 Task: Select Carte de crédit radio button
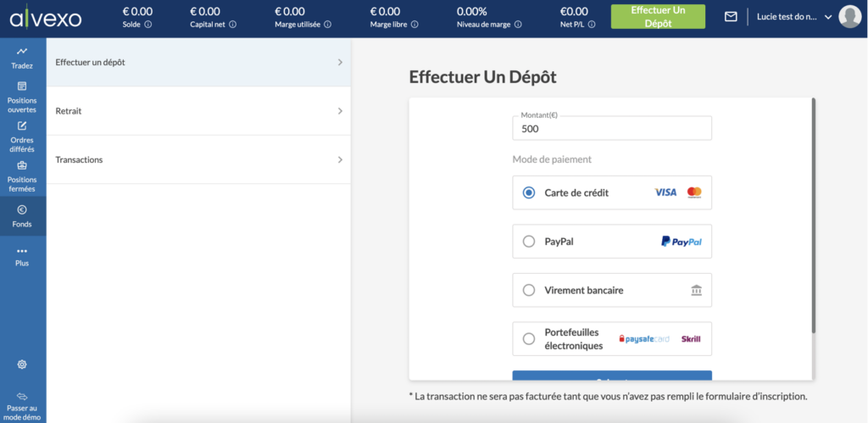pyautogui.click(x=529, y=192)
